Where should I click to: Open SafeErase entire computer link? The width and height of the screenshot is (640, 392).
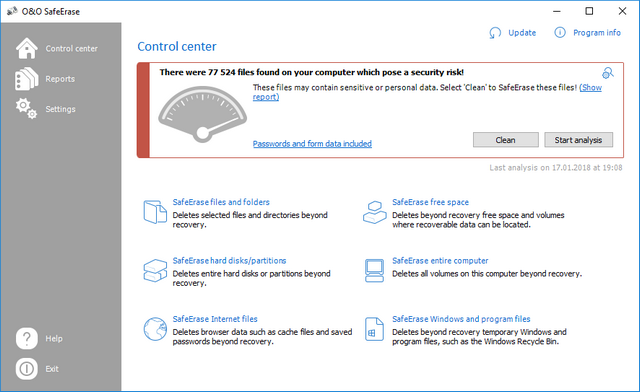(x=440, y=261)
